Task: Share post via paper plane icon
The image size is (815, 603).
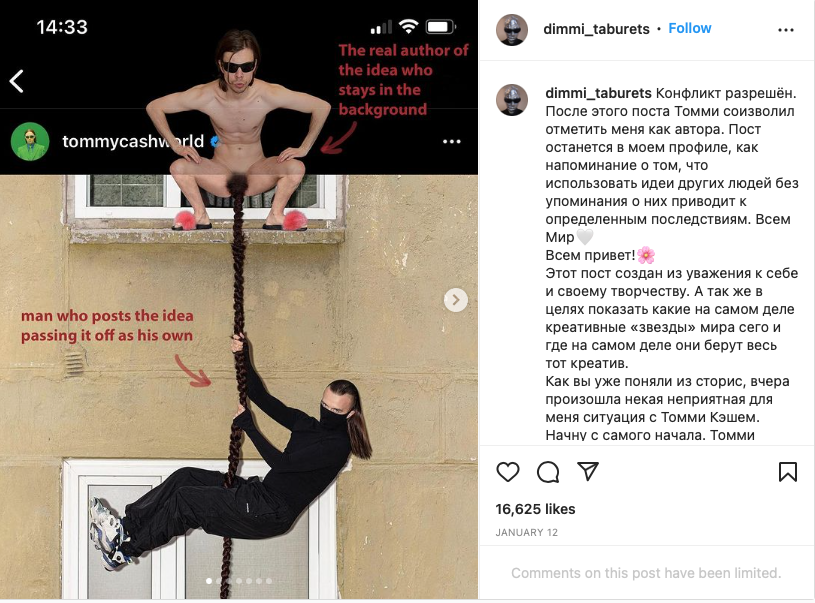Action: (588, 471)
